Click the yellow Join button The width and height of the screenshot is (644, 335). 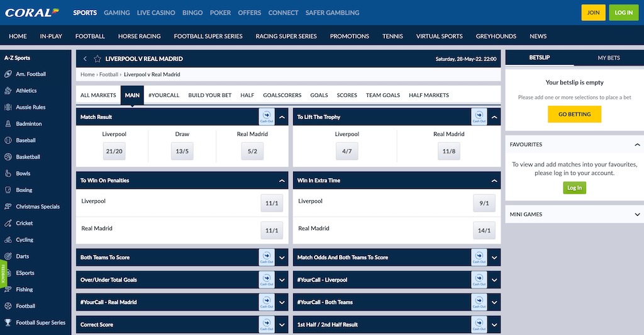point(593,13)
